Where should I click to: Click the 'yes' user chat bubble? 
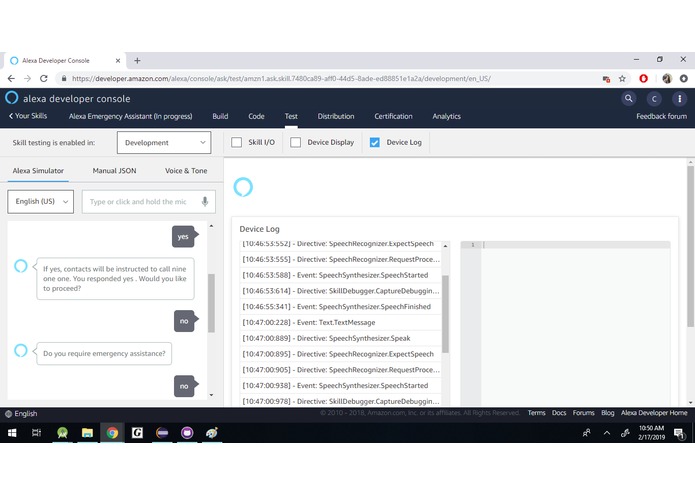(183, 237)
